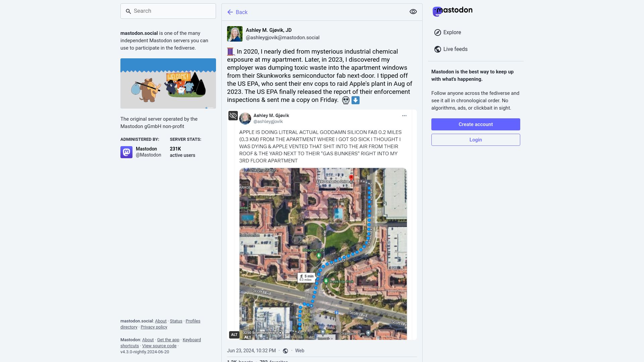Click the magnifier icon in the Search box
644x362 pixels.
pyautogui.click(x=128, y=11)
